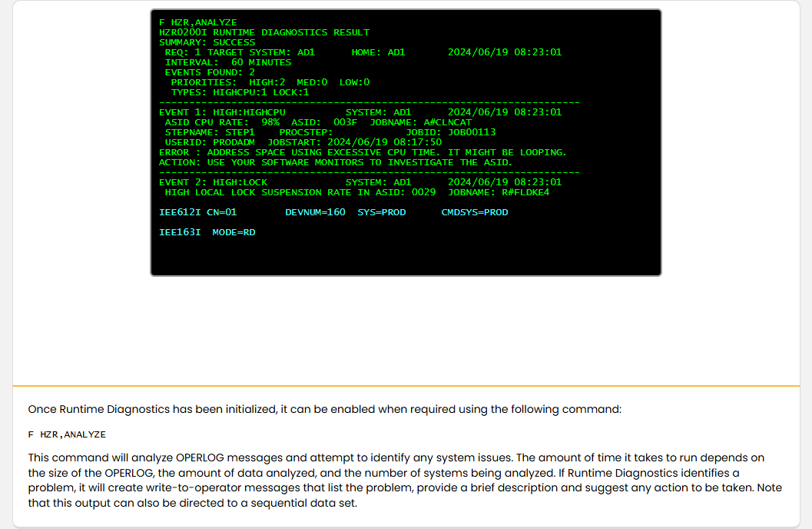The height and width of the screenshot is (529, 812).
Task: Click 'IEE163I MODE=RD' message
Action: 207,233
